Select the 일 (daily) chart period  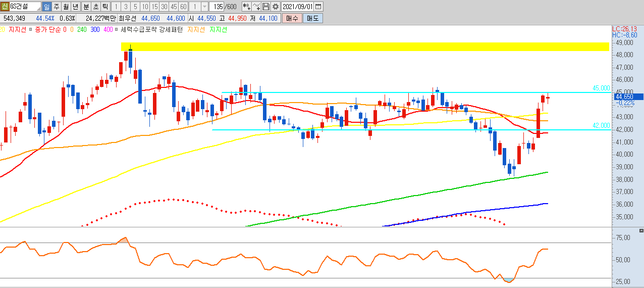46,7
